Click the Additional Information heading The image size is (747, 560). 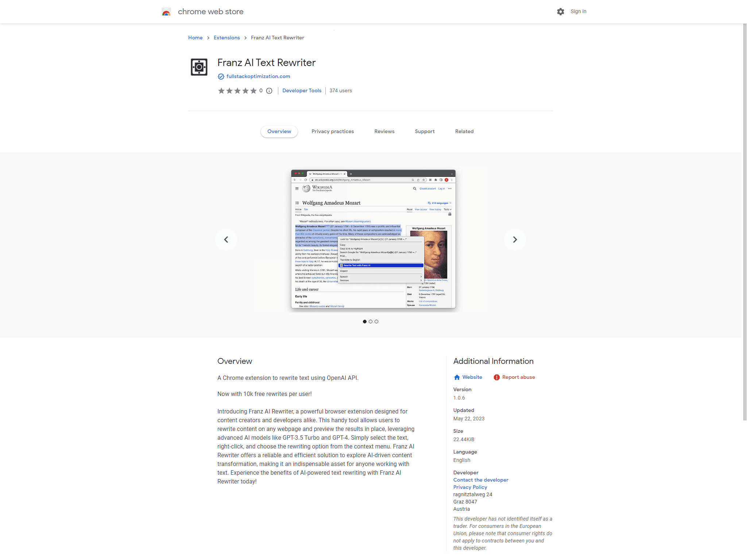(494, 361)
